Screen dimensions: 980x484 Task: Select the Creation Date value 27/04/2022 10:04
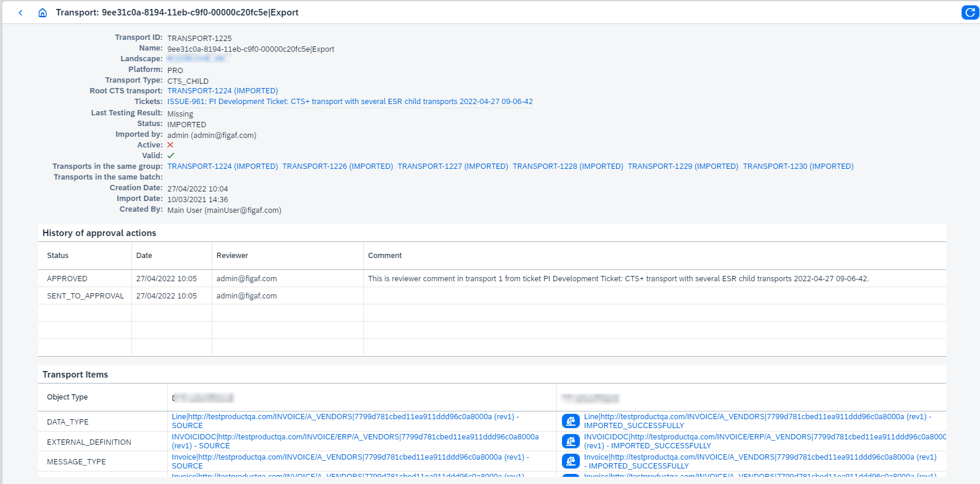coord(197,189)
